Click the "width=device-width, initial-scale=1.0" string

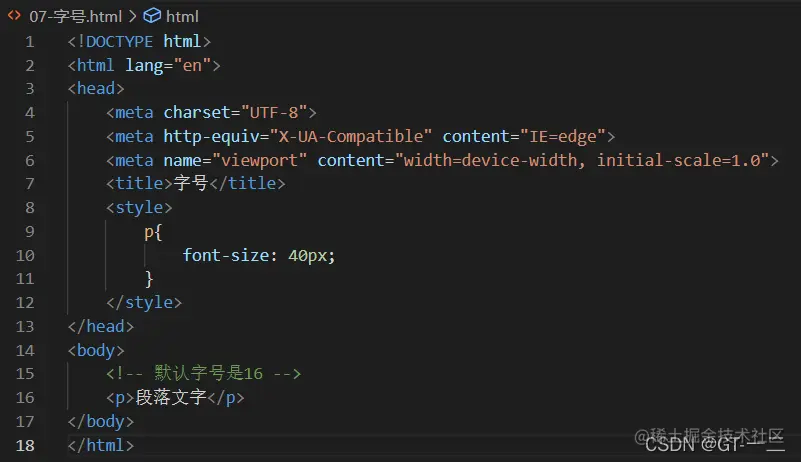pos(582,160)
